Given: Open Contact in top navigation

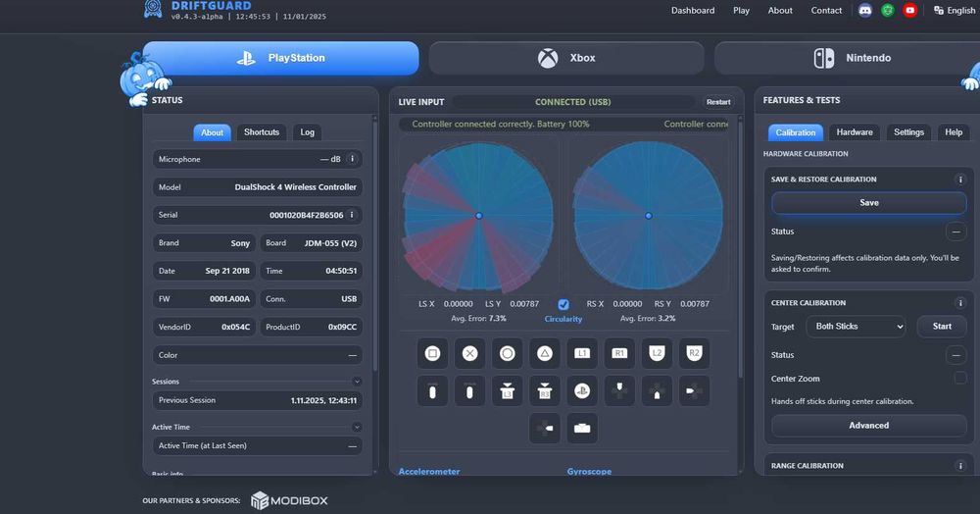Looking at the screenshot, I should [x=826, y=10].
